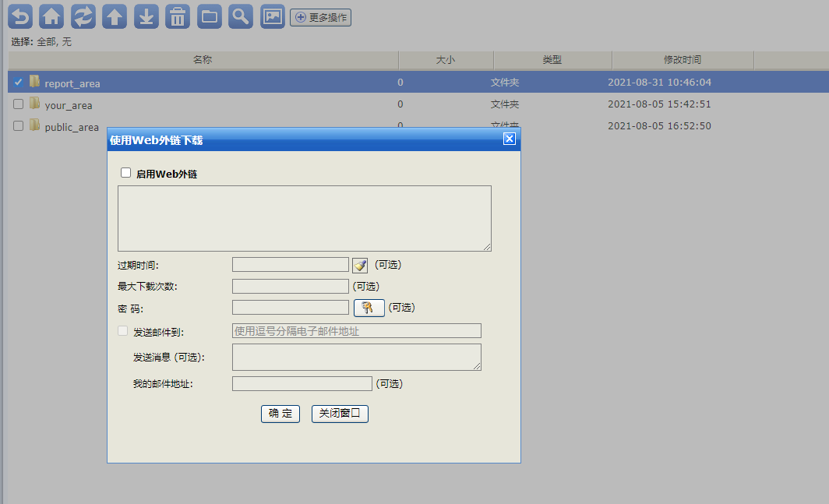Click the 发送消息 message textarea
The image size is (829, 504).
click(356, 357)
